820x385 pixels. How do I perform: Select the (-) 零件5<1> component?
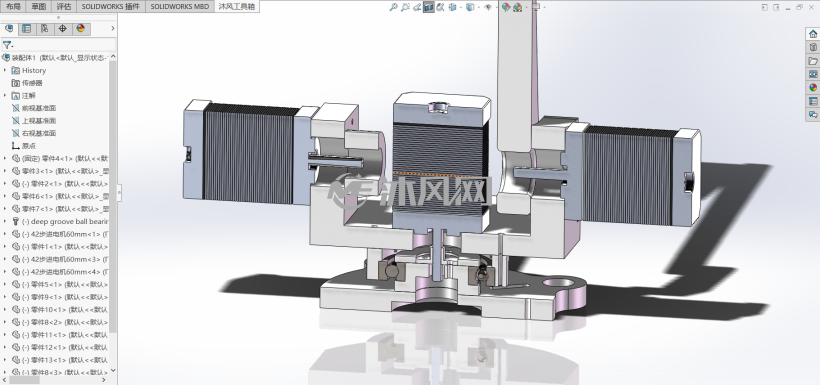tap(60, 285)
